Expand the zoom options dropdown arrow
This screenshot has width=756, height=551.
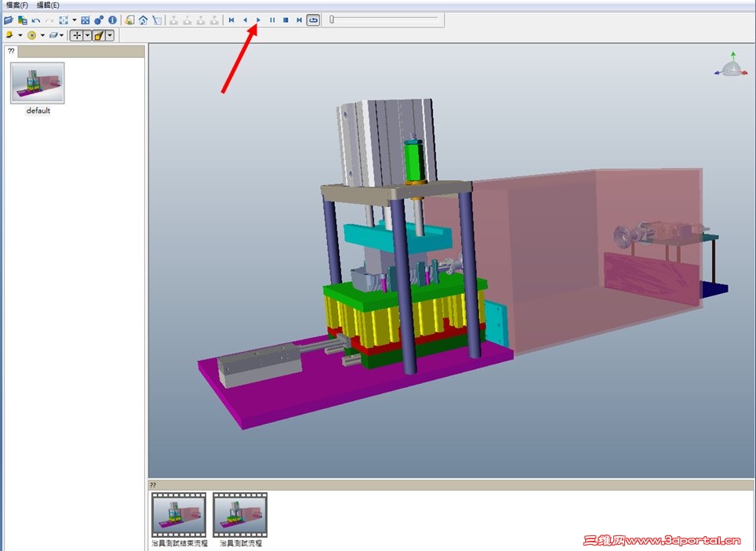coord(75,20)
